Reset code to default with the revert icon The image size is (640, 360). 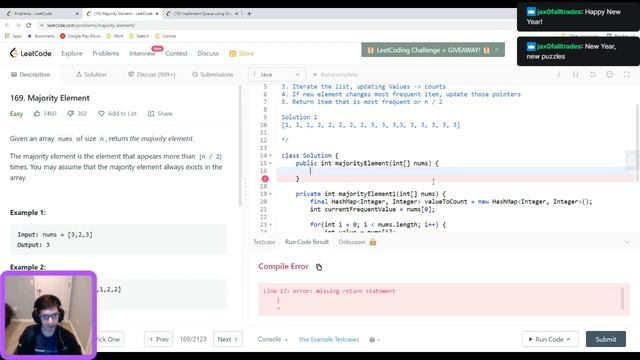pyautogui.click(x=592, y=75)
